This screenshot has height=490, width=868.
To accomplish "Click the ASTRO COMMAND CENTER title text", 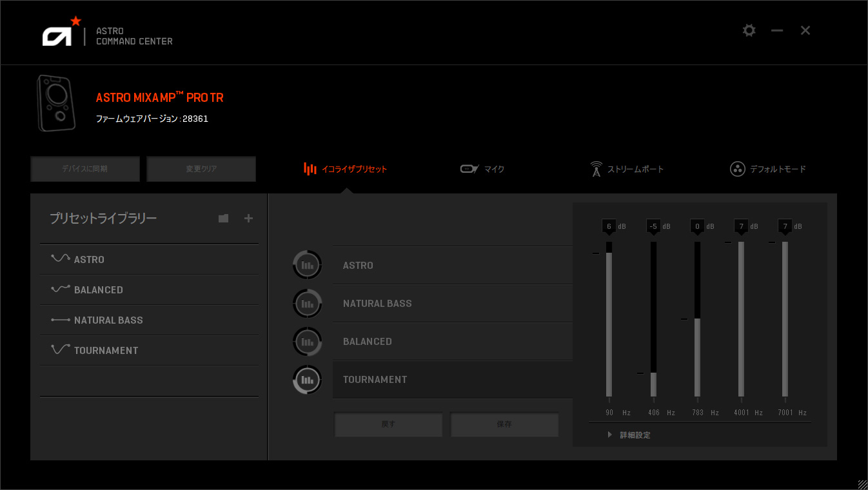I will tap(134, 36).
